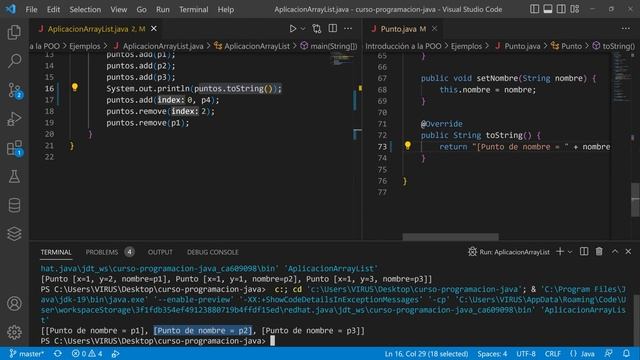Open Customize Layout in the title bar

coord(575,9)
